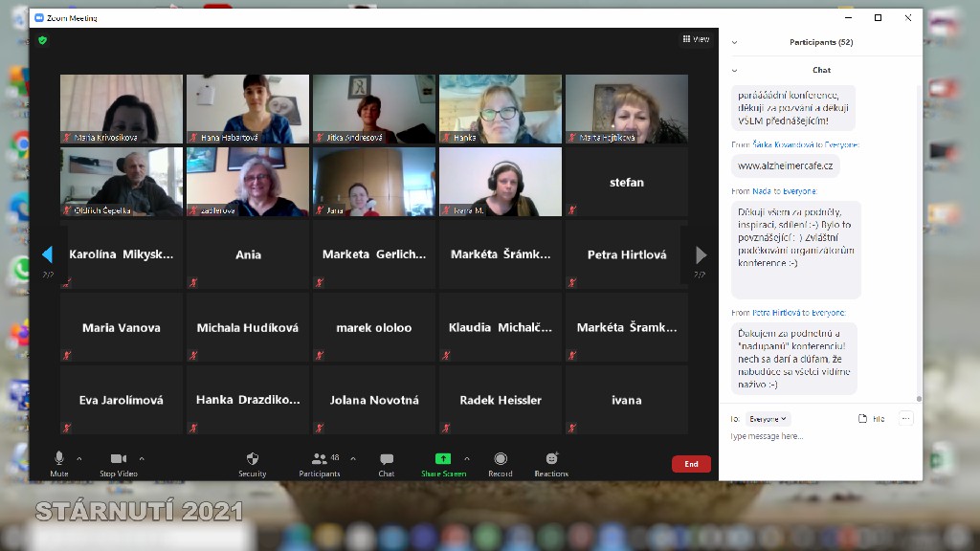Open more chat options ellipsis
The image size is (980, 551).
pos(905,418)
